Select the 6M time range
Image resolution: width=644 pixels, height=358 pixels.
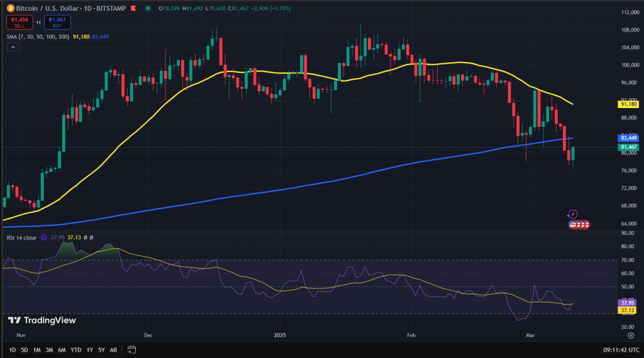(62, 350)
